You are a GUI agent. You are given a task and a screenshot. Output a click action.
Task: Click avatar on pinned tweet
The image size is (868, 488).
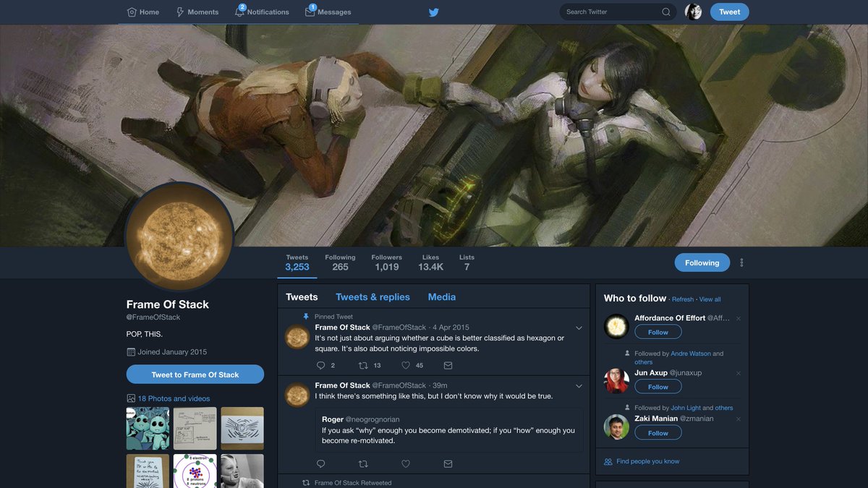click(x=297, y=337)
